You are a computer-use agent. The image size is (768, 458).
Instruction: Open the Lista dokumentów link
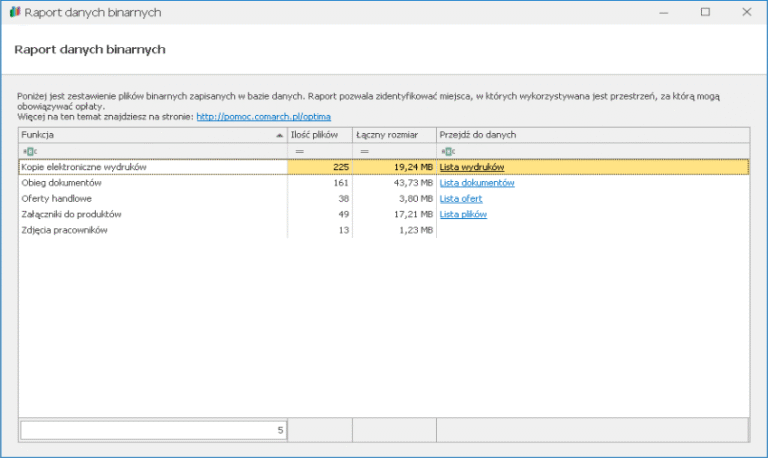[x=477, y=183]
